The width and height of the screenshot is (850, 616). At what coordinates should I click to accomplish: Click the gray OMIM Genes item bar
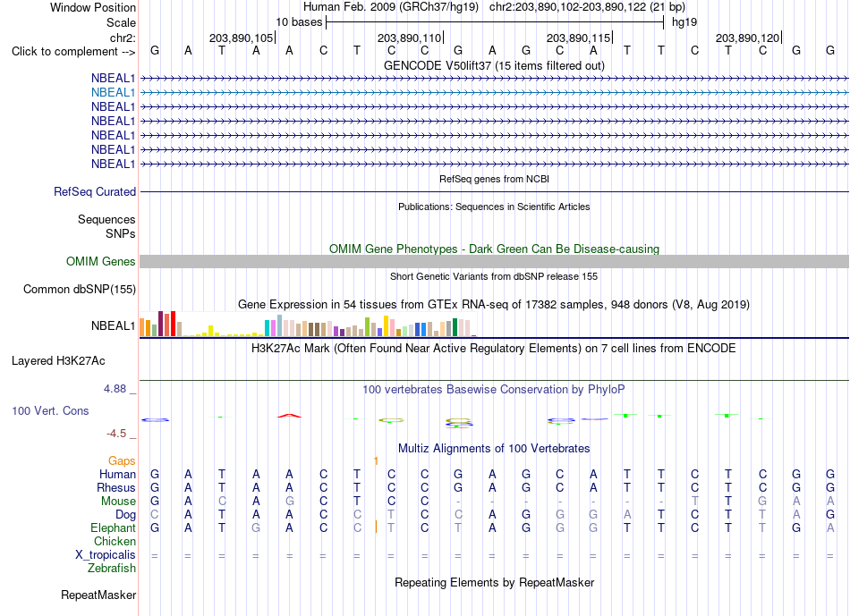point(494,262)
